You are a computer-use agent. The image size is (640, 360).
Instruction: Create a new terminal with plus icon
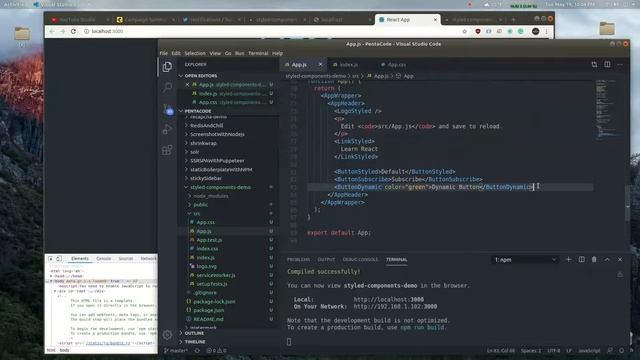tap(568, 260)
